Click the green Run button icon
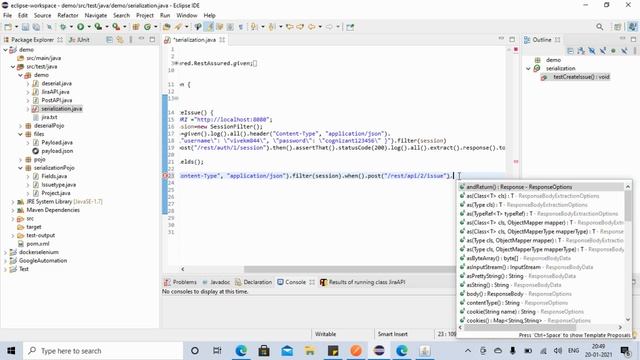This screenshot has height=360, width=640. tap(80, 27)
